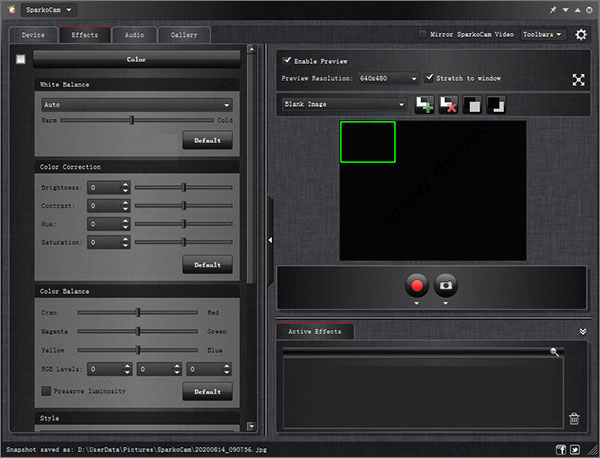Click the Yellow-Blue balance slider
The image size is (600, 458).
click(138, 350)
